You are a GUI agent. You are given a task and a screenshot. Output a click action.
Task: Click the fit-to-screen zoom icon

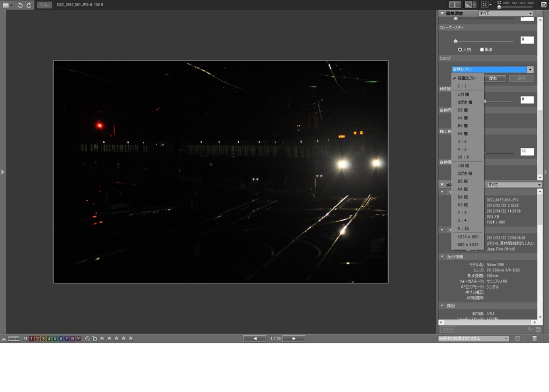(x=485, y=4)
